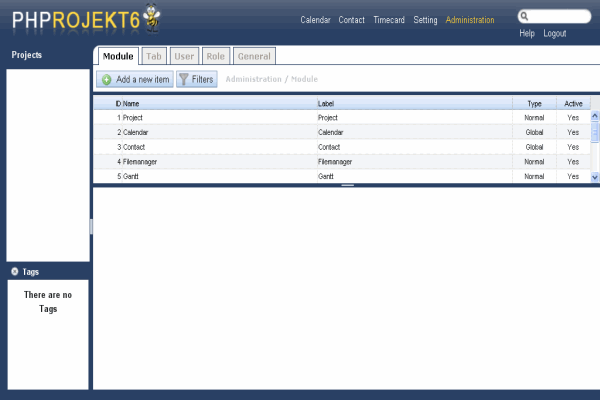This screenshot has width=600, height=400.
Task: Switch to the General tab
Action: click(x=254, y=56)
